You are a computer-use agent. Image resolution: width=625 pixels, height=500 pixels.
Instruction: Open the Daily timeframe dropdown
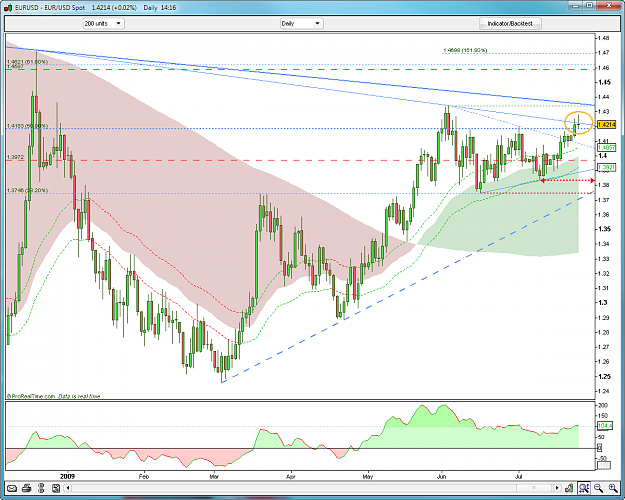coord(301,24)
